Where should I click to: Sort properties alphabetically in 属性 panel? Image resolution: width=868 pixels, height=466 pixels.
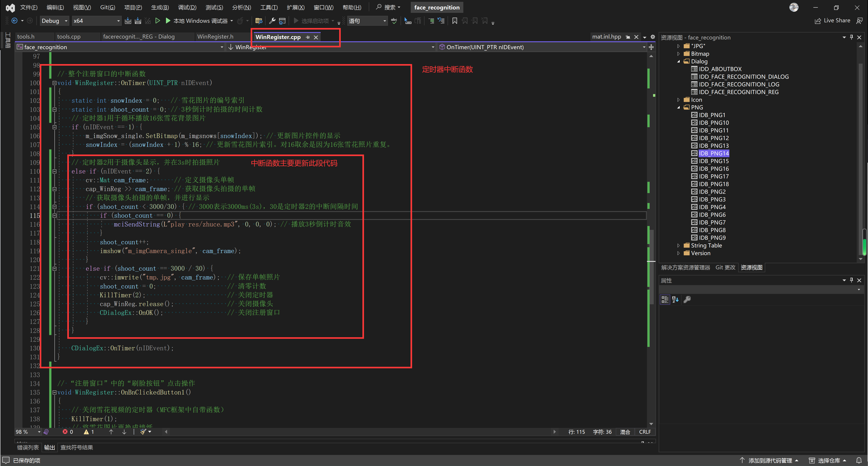675,299
